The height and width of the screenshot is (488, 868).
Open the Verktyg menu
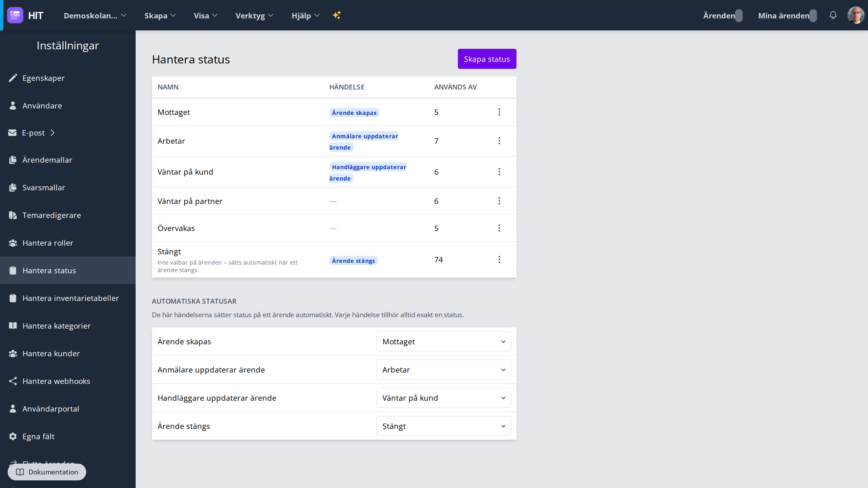[x=254, y=15]
